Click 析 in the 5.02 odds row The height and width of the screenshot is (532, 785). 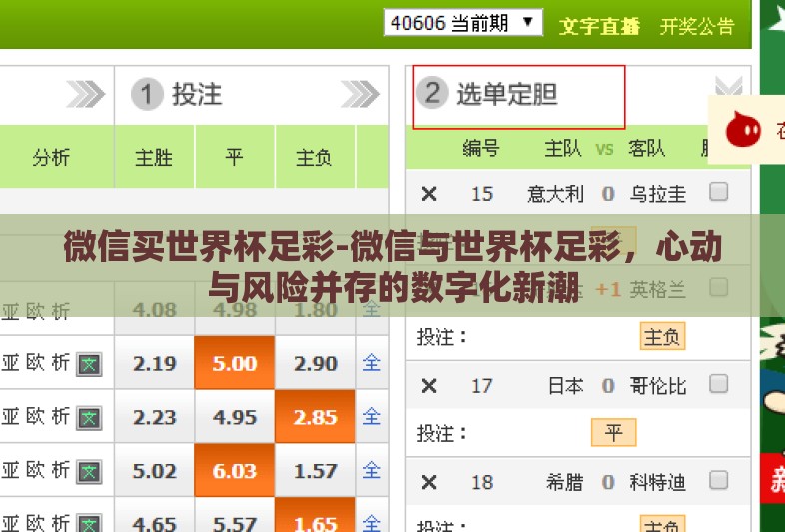(x=61, y=469)
